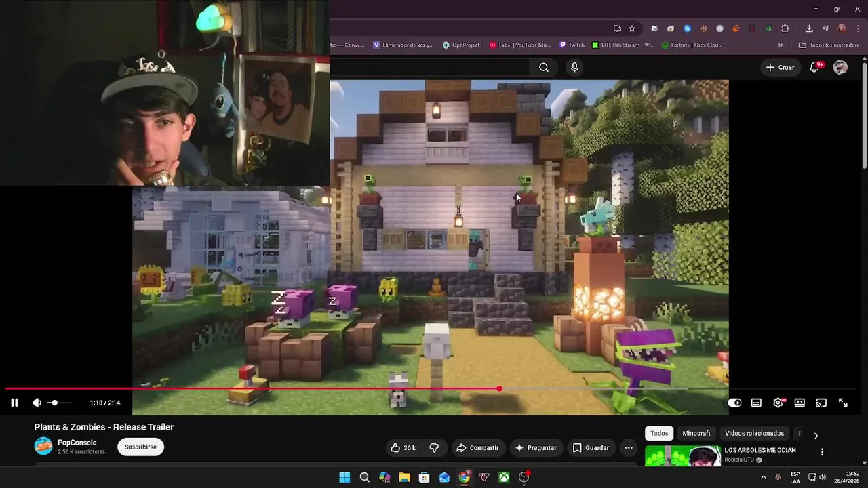Viewport: 868px width, 488px height.
Task: Click the Suscribirse button
Action: (x=140, y=447)
